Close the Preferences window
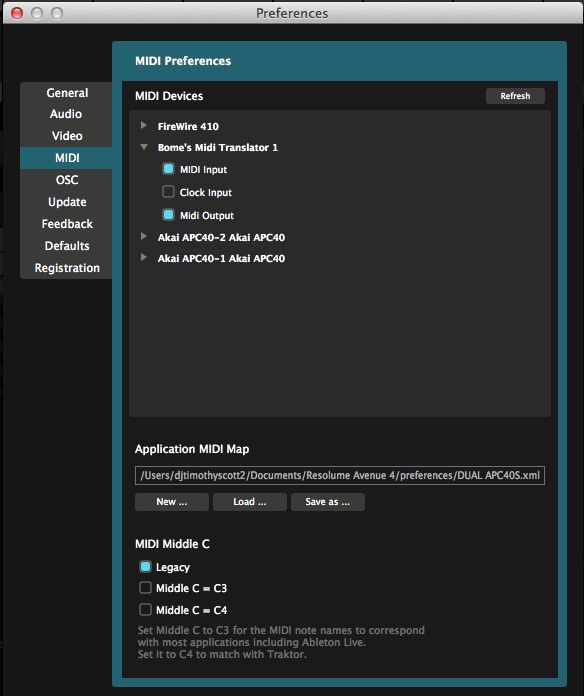Viewport: 584px width, 696px height. [17, 13]
